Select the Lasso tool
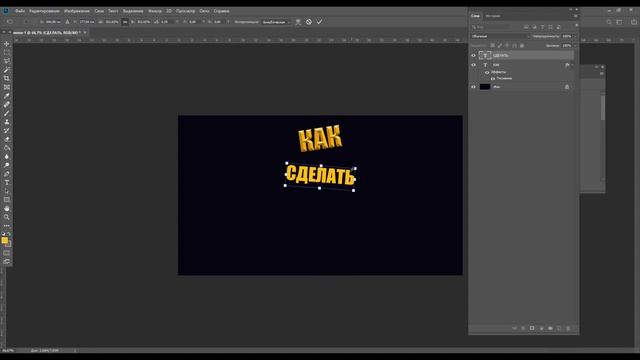640x360 pixels. [7, 61]
